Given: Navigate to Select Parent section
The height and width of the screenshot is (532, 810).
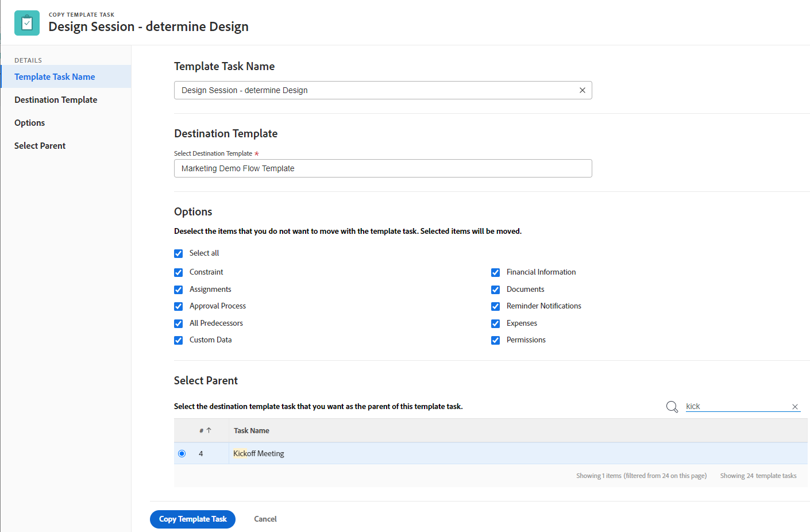Looking at the screenshot, I should coord(40,146).
